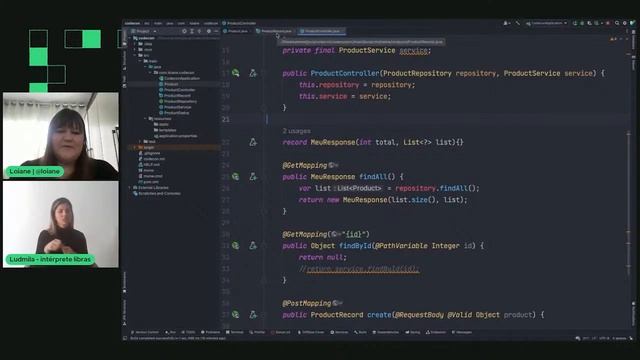The image size is (640, 360).
Task: Open the Endpoints tool window
Action: click(x=436, y=332)
